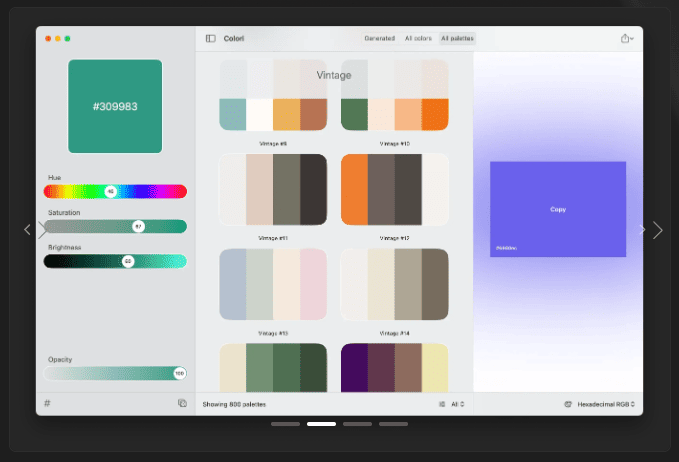Select the green swatch in Vintage #10
679x462 pixels.
[354, 114]
